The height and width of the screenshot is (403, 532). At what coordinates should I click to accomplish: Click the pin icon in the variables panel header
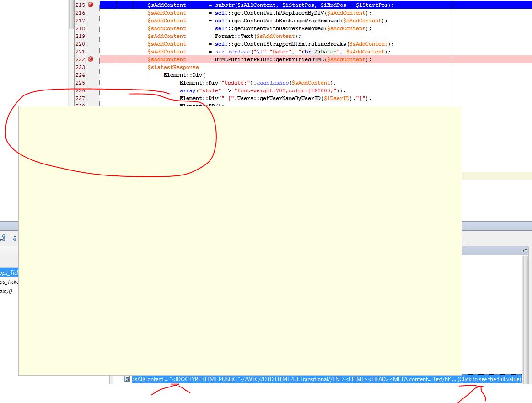[x=524, y=250]
